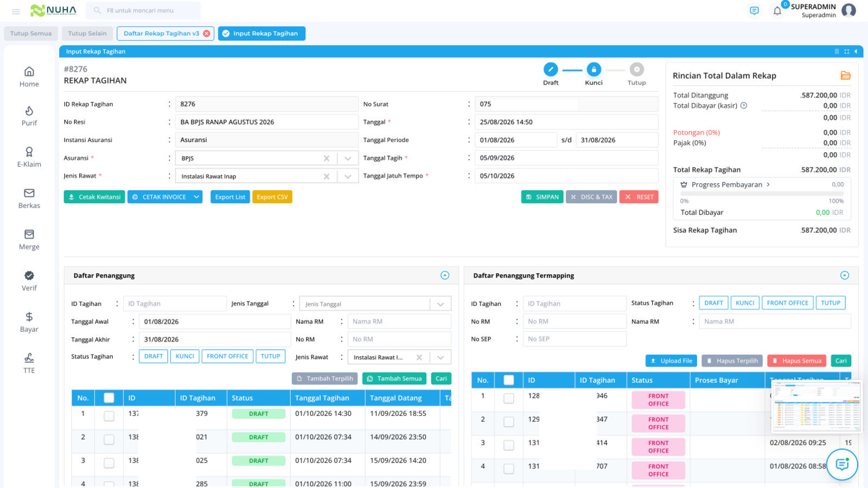Click the Draft step icon
The height and width of the screenshot is (488, 868).
coord(551,69)
